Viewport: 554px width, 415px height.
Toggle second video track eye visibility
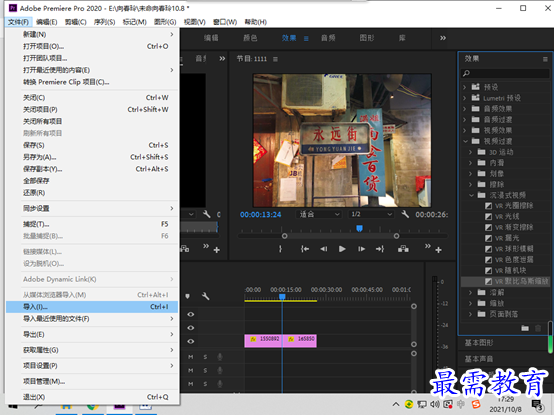[x=191, y=328]
